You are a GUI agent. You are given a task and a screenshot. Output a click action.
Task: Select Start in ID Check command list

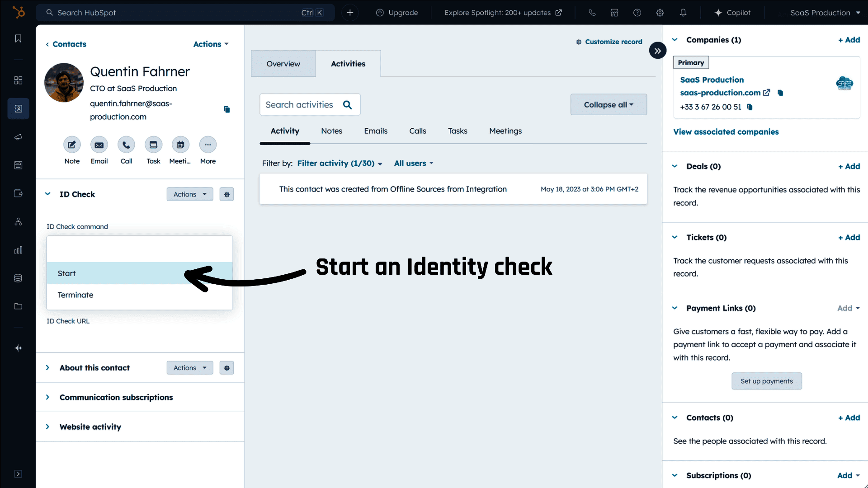[x=67, y=273]
